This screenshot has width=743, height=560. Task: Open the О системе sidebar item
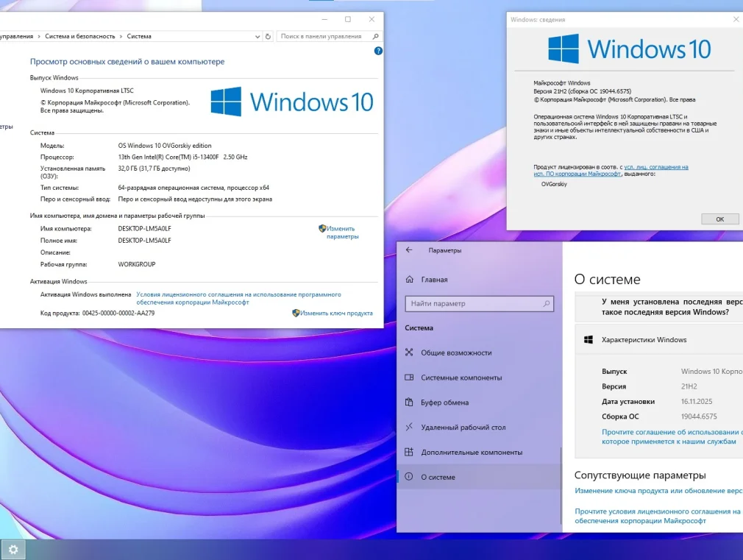(438, 478)
